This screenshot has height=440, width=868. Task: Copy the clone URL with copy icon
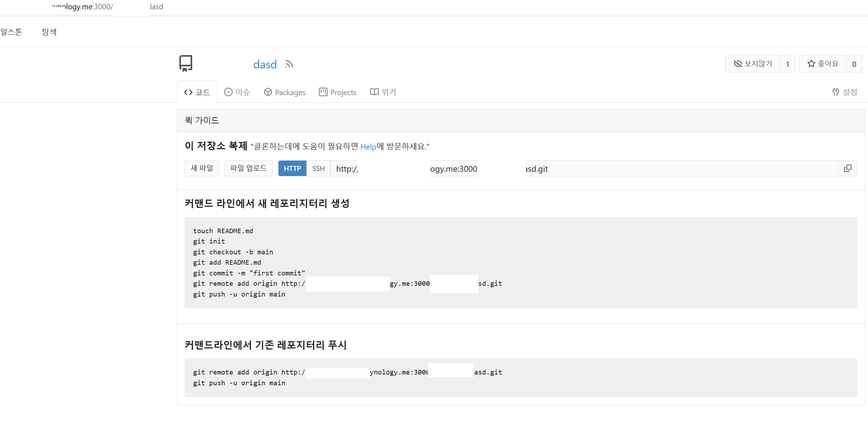click(848, 168)
